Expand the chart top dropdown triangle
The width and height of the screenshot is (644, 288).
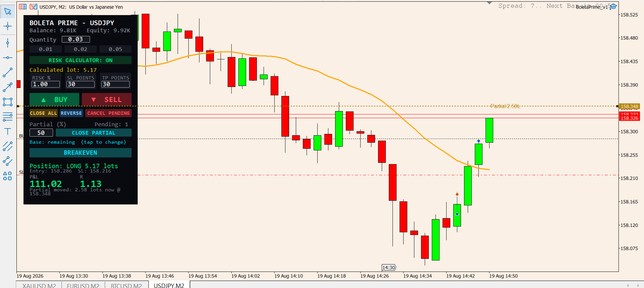pyautogui.click(x=489, y=3)
